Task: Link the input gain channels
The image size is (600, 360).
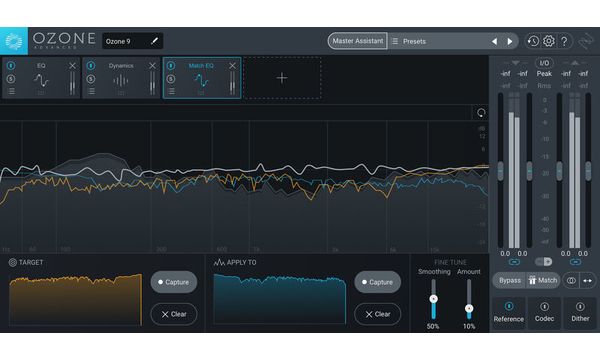Action: 514,262
